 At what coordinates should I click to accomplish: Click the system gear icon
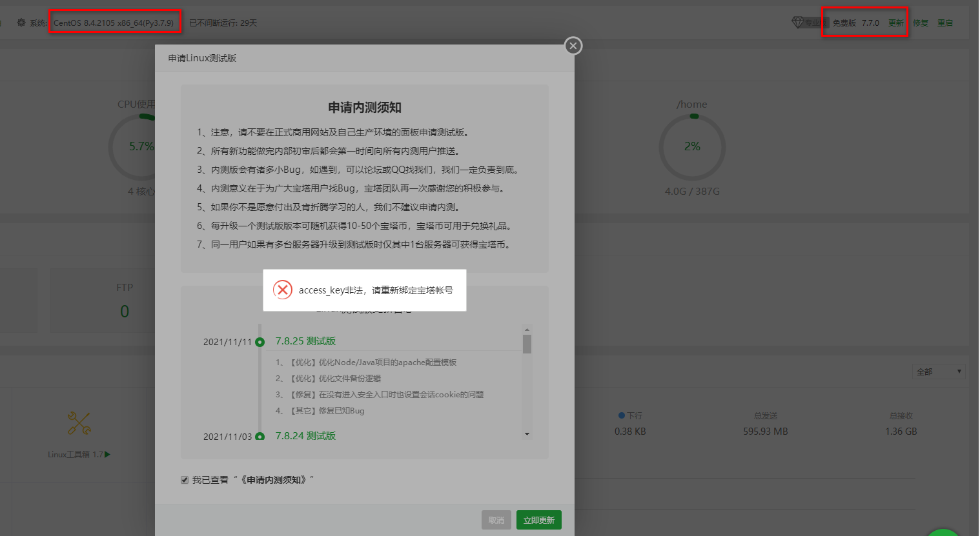[x=21, y=23]
